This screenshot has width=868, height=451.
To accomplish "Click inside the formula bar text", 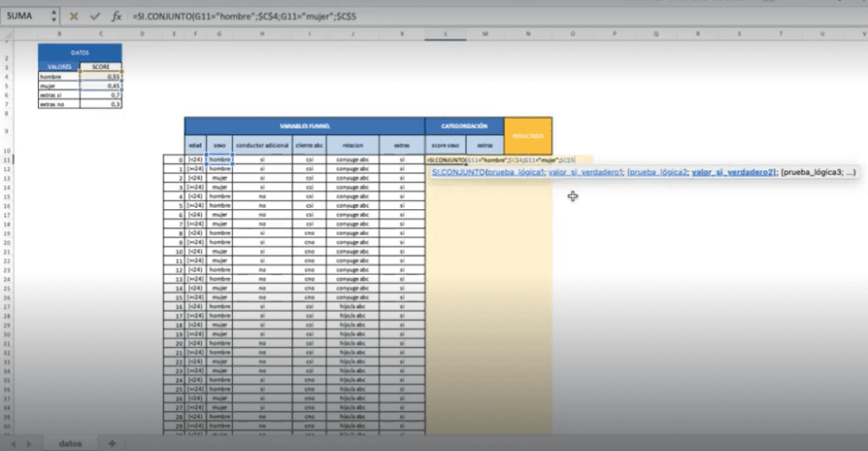I will point(244,17).
